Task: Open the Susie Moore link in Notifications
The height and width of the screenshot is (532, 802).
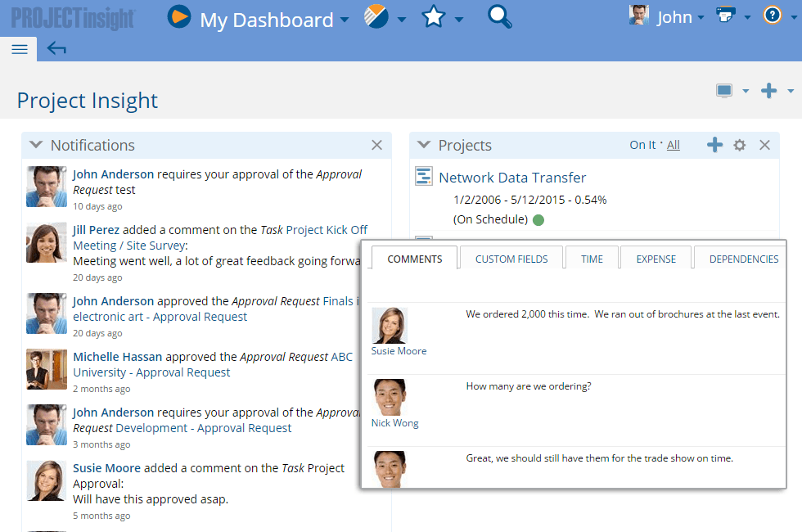Action: pos(107,468)
